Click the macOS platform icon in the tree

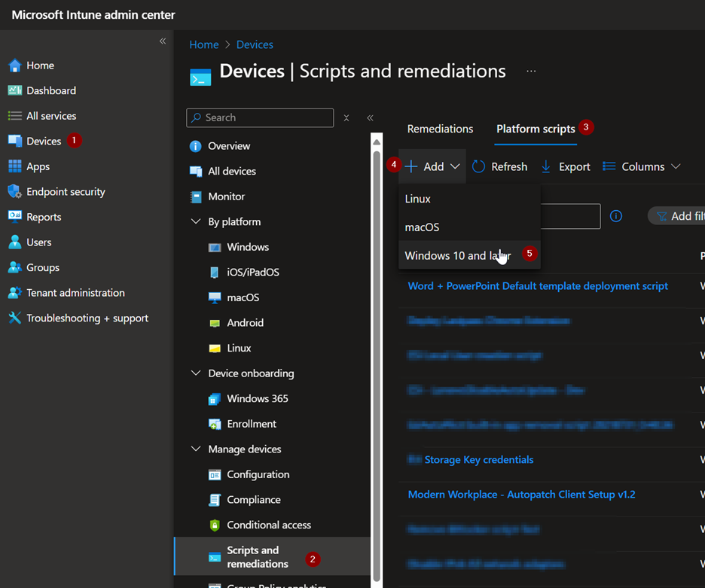[x=215, y=297]
